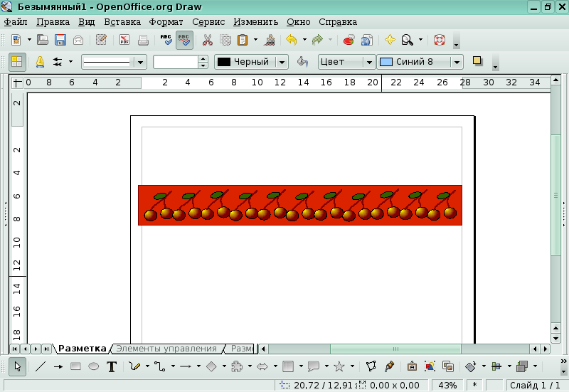
Task: Pick the Select arrow tool
Action: coord(17,366)
